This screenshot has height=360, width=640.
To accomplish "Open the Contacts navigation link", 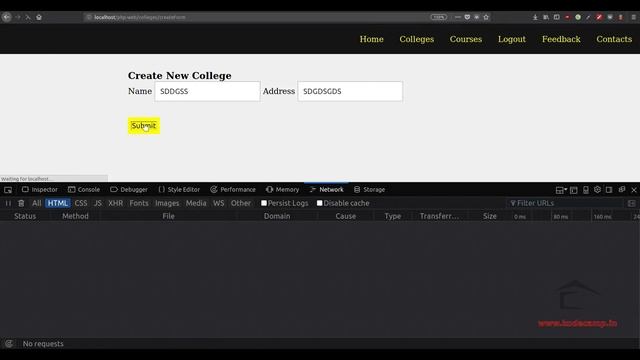I will 614,39.
